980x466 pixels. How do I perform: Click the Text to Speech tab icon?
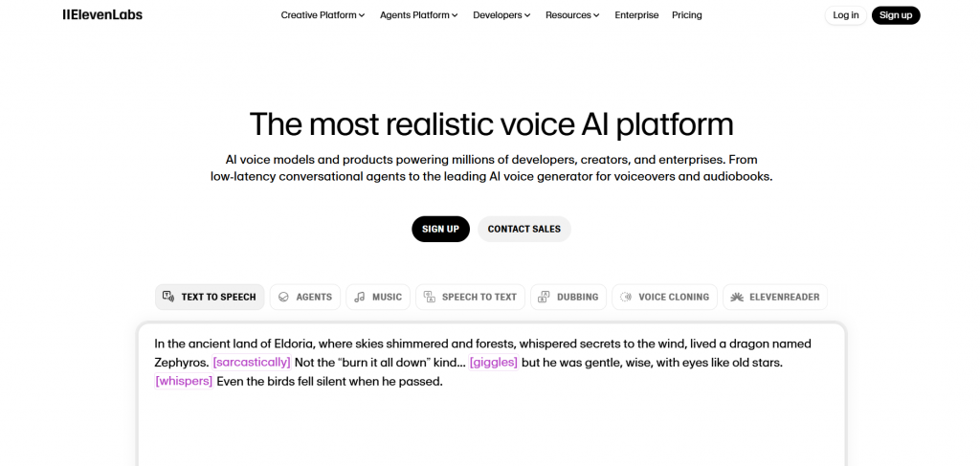168,297
